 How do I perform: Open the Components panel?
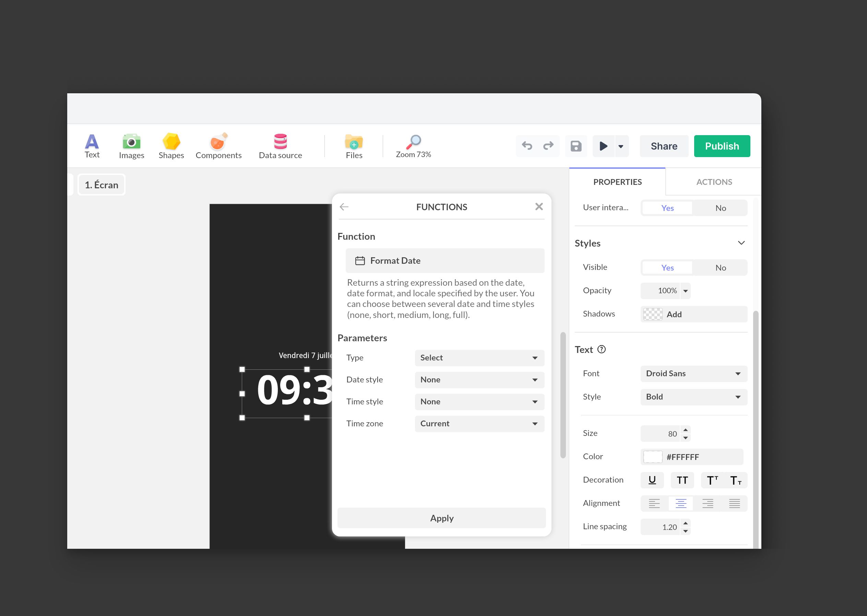tap(218, 146)
